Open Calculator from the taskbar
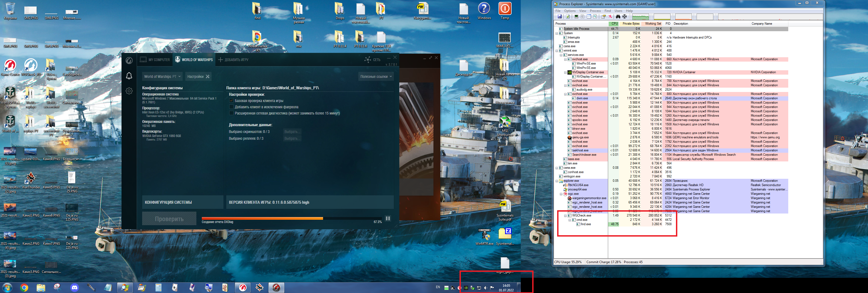868x293 pixels. [x=158, y=288]
